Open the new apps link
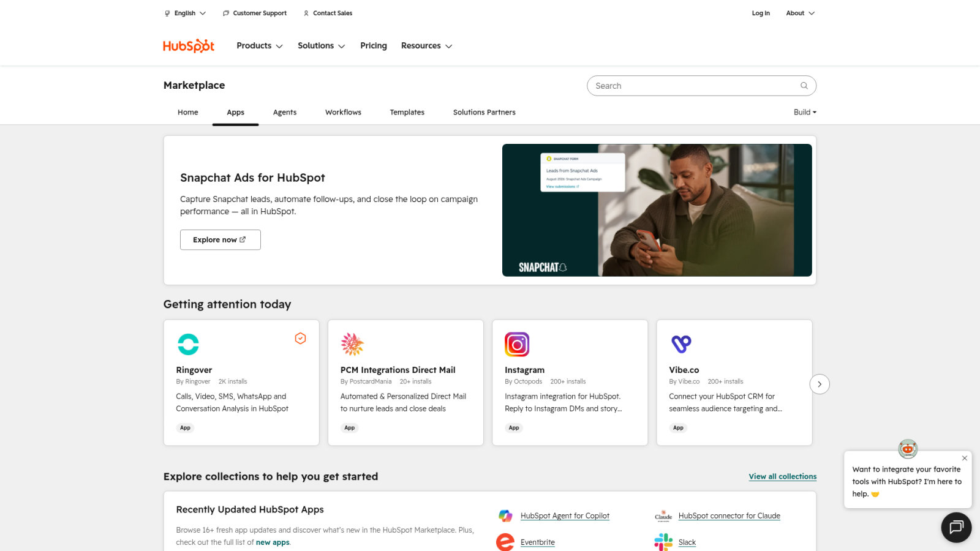Viewport: 980px width, 551px height. tap(273, 542)
